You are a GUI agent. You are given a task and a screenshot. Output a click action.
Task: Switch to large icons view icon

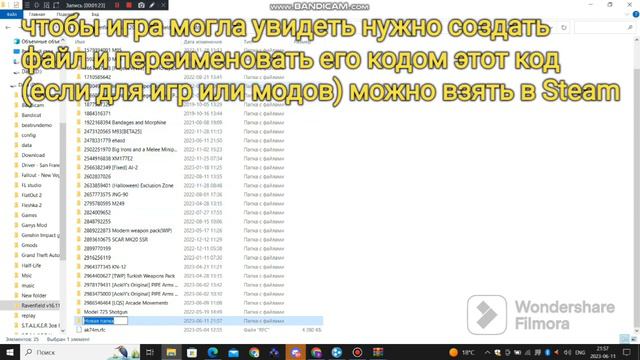point(634,339)
